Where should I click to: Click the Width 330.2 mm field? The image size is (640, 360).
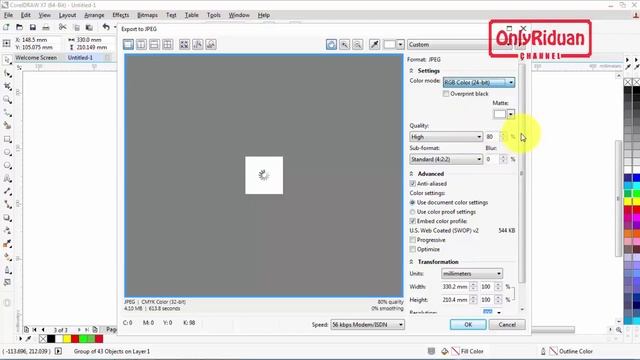click(455, 287)
